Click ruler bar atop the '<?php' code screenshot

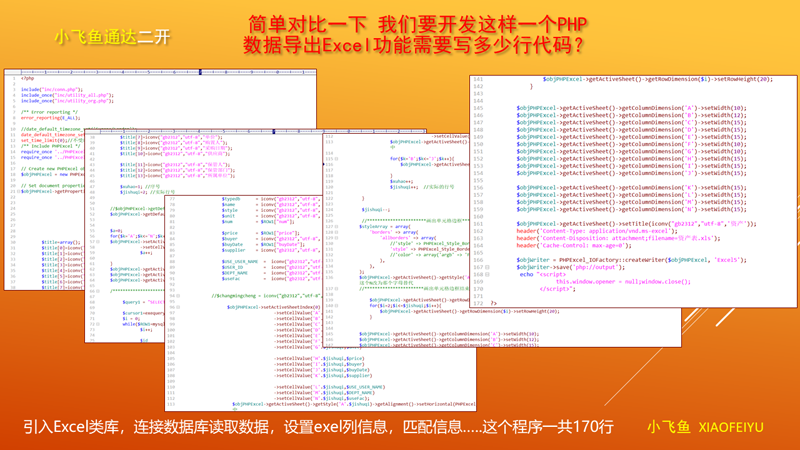coord(160,72)
